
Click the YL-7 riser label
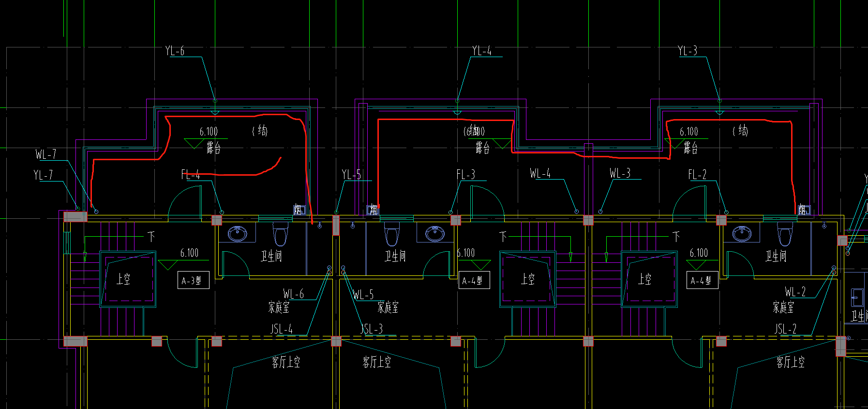click(x=43, y=175)
